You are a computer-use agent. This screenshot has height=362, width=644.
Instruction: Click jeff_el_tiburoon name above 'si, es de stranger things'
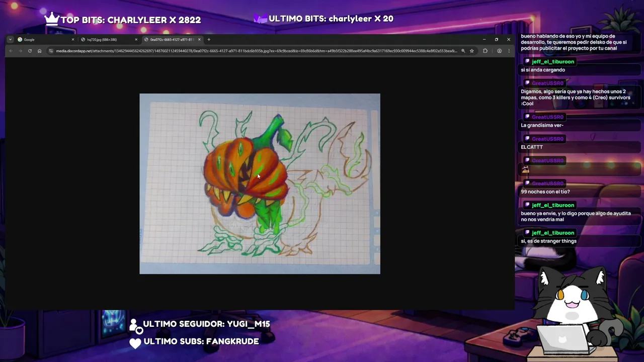tap(552, 233)
